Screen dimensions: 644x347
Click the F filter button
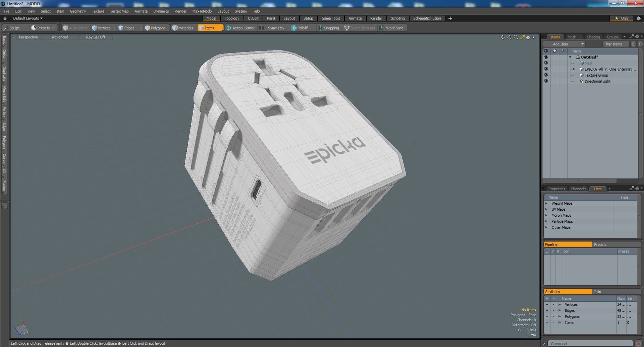pos(640,44)
